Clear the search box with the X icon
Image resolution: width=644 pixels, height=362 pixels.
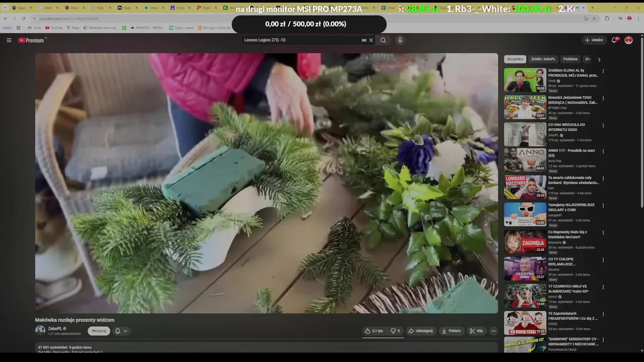point(371,40)
